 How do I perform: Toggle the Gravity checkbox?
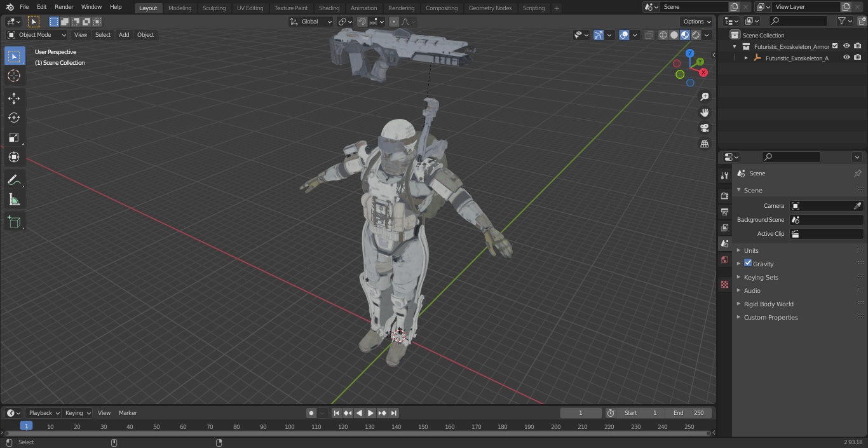(x=748, y=263)
